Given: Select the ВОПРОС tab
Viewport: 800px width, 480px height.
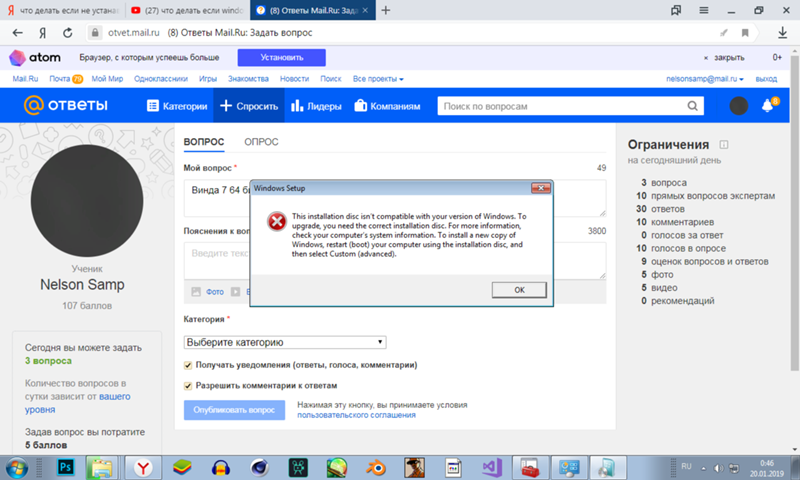Looking at the screenshot, I should pos(204,142).
